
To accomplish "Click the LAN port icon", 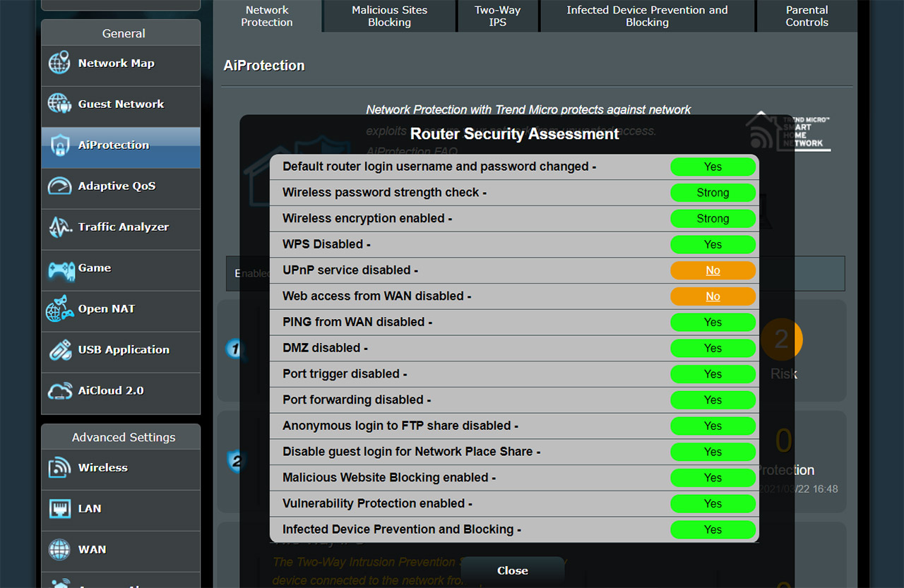I will [x=59, y=508].
